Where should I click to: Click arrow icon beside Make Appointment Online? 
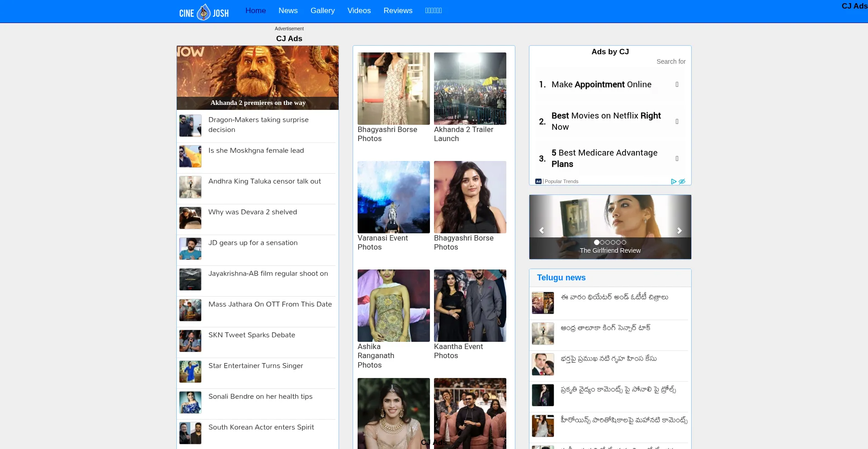point(677,85)
